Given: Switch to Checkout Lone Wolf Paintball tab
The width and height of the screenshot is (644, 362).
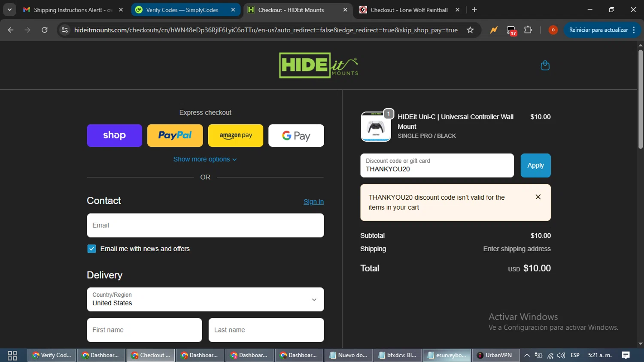Looking at the screenshot, I should (409, 9).
